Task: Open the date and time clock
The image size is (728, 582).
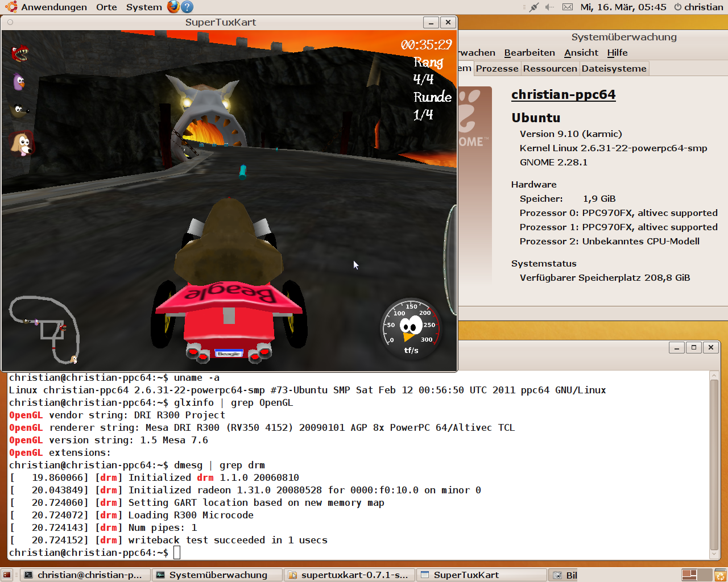Action: coord(623,7)
